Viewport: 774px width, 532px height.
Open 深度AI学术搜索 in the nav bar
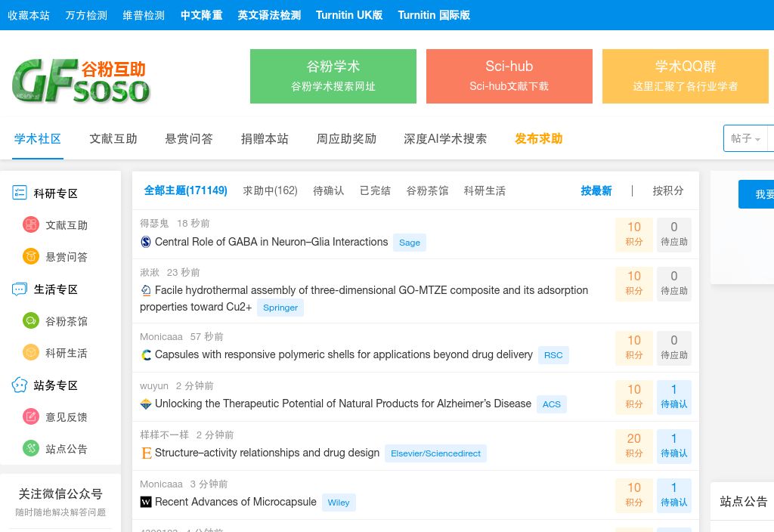click(x=445, y=138)
